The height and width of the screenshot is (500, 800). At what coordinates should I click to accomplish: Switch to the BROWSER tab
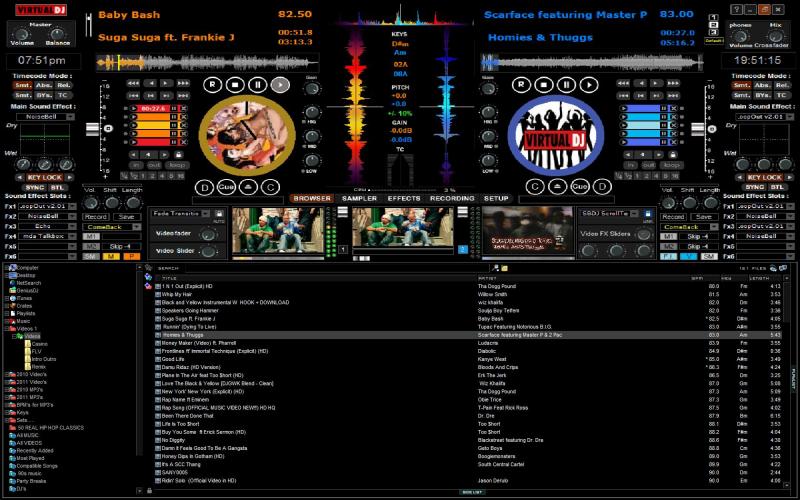(x=312, y=198)
